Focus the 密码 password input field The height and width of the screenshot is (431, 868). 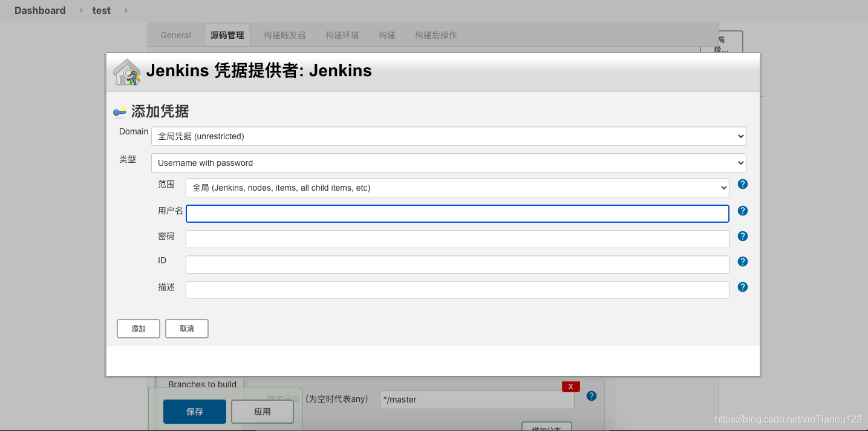[457, 239]
